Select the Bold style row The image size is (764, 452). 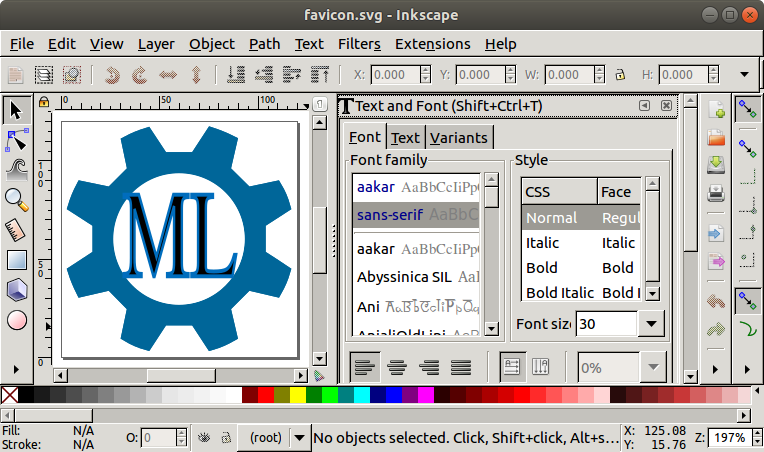[x=580, y=268]
